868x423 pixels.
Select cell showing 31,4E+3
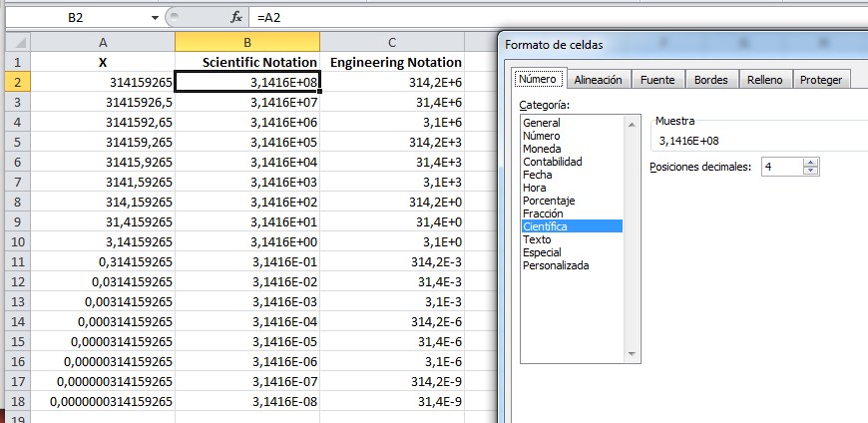pos(392,163)
